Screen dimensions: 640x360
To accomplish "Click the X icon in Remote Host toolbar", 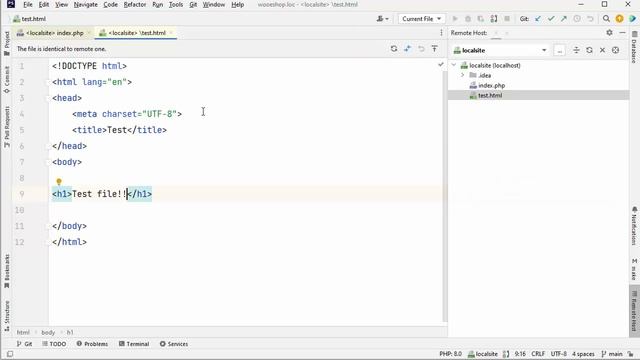I will tap(602, 50).
